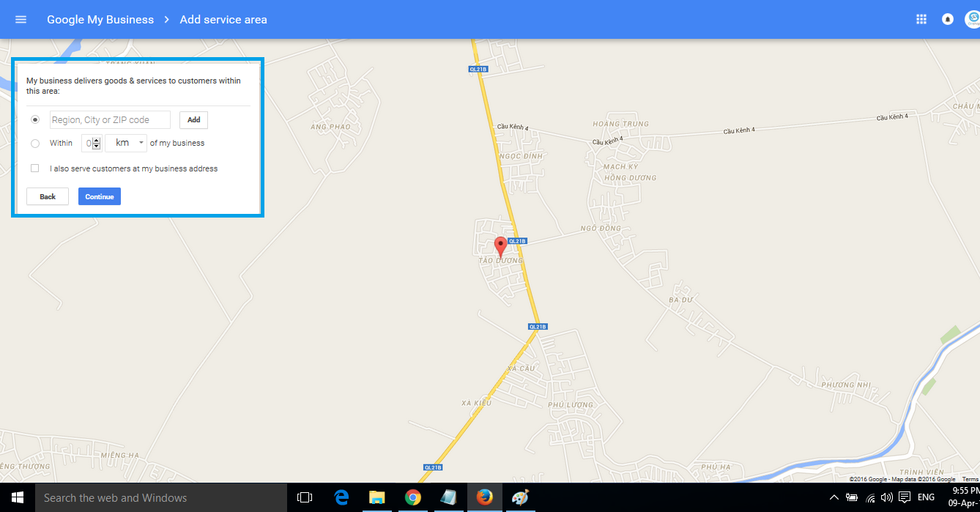Viewport: 980px width, 512px height.
Task: Switch to Firefox on the taskbar
Action: pyautogui.click(x=484, y=497)
